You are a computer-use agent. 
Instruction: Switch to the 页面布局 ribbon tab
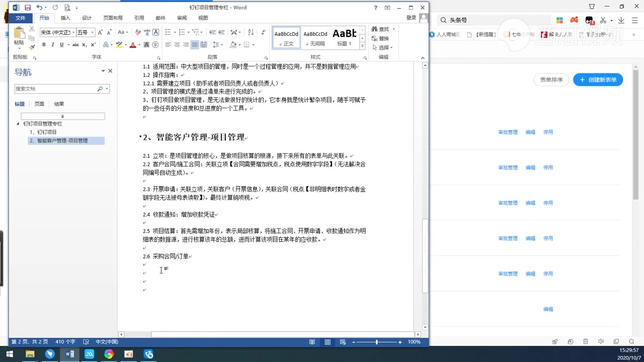coord(113,18)
